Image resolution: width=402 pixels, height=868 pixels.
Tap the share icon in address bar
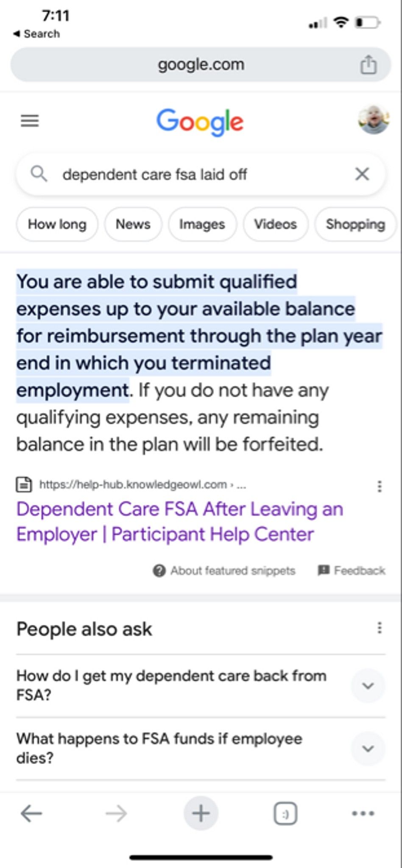pos(368,65)
